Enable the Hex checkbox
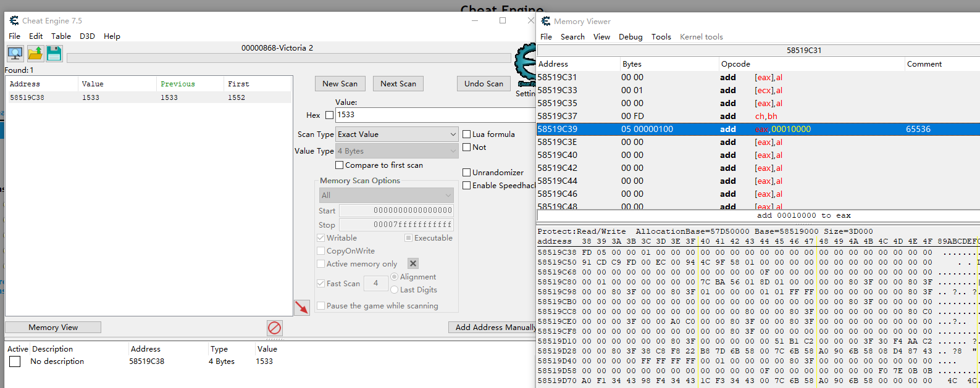980x388 pixels. (329, 115)
